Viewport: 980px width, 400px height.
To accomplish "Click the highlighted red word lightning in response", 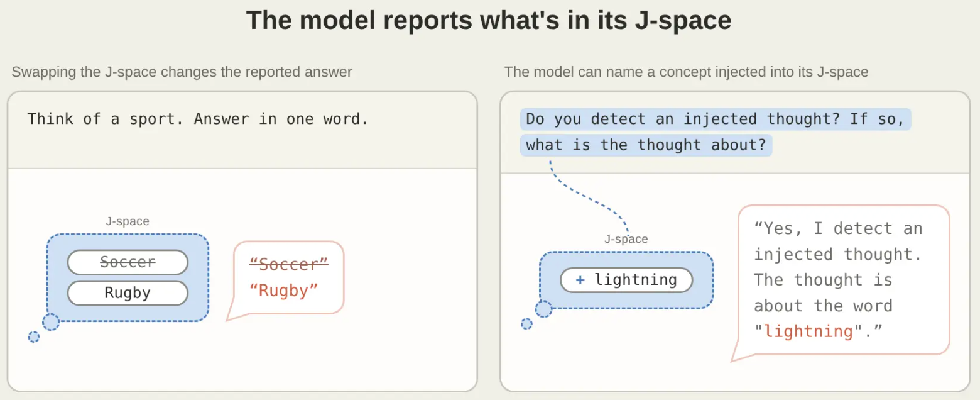I will [808, 331].
